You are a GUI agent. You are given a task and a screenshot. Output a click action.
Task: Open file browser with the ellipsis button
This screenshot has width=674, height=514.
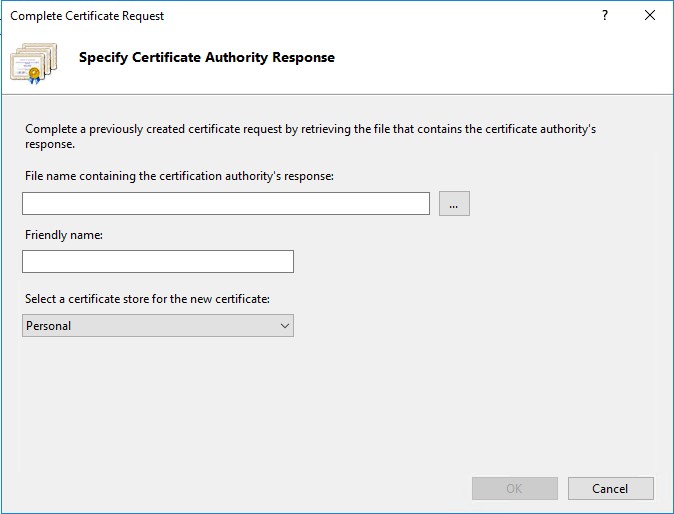[454, 203]
